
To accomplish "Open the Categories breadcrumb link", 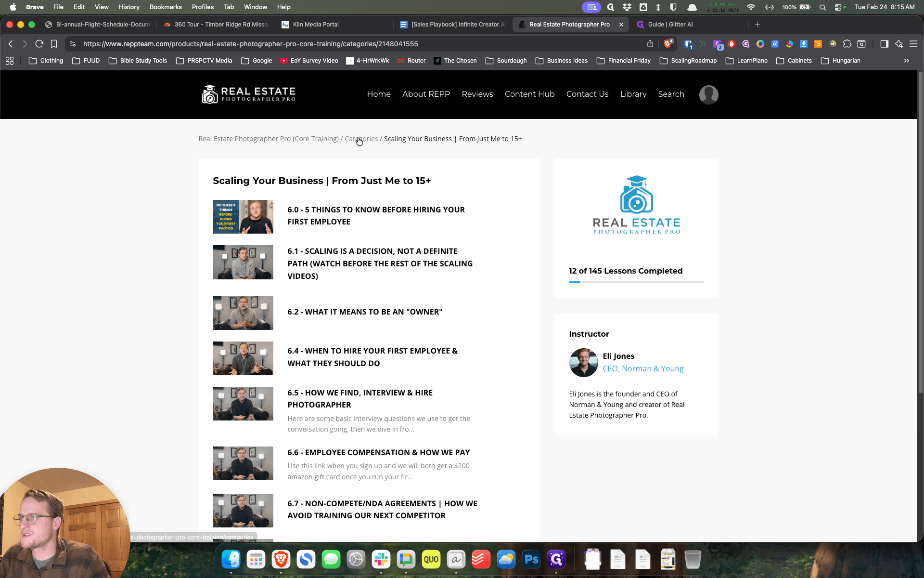I will (361, 139).
